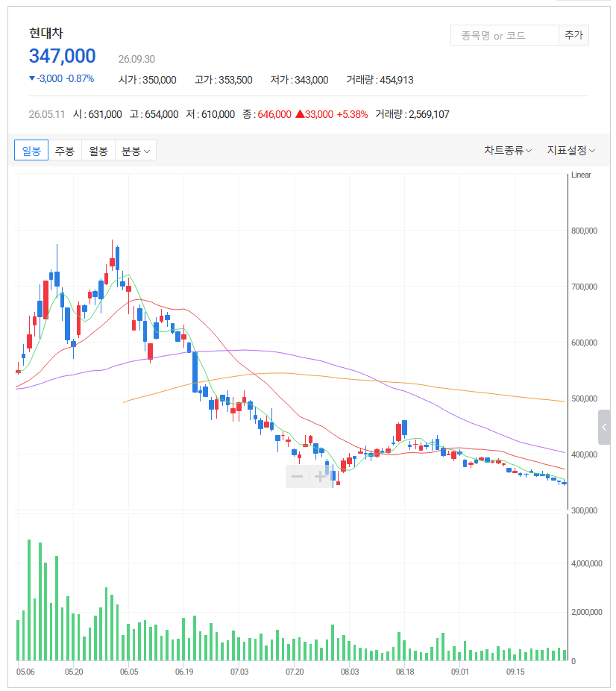Zoom out the chart with the minus button
This screenshot has height=691, width=616.
click(x=298, y=476)
